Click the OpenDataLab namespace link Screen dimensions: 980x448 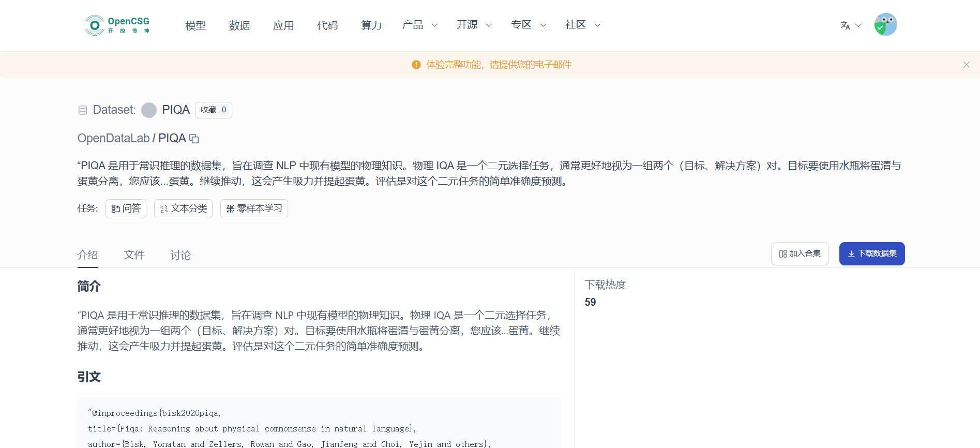pyautogui.click(x=113, y=138)
